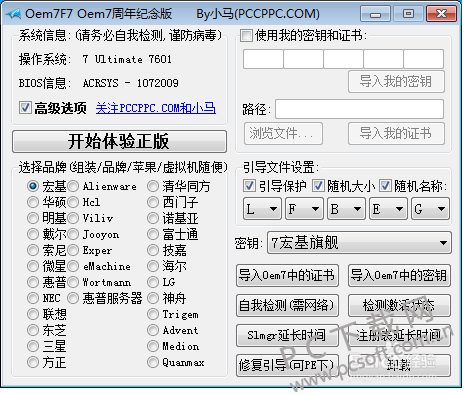466x394 pixels.
Task: Click 修复引导(可PE下) button
Action: 287,365
